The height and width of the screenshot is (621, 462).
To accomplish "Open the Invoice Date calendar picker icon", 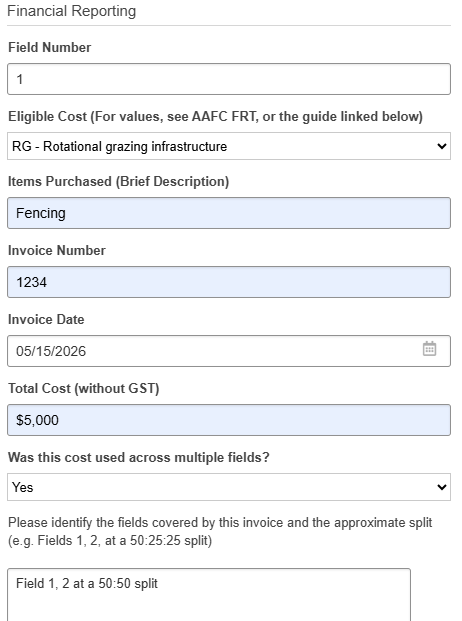I will pyautogui.click(x=429, y=349).
